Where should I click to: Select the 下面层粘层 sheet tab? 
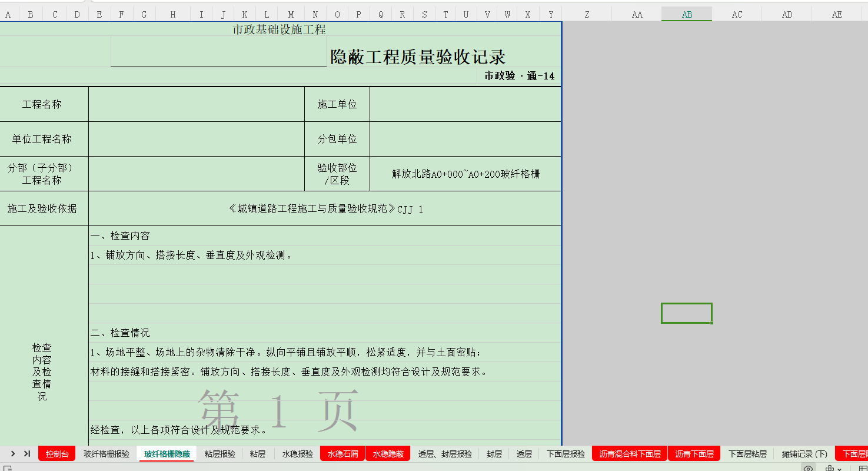(747, 454)
